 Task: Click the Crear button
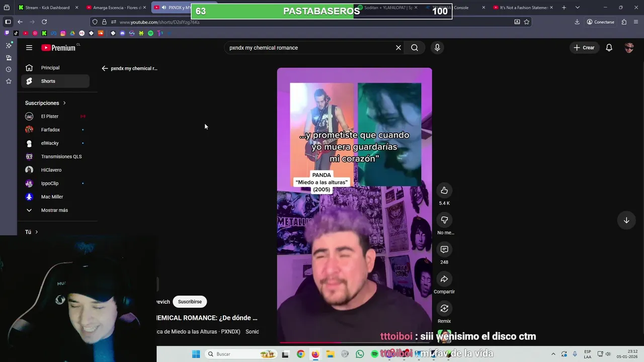coord(584,48)
